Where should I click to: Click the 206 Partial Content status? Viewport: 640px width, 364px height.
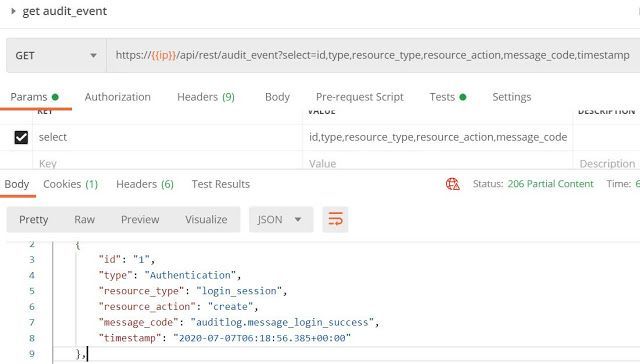click(550, 184)
